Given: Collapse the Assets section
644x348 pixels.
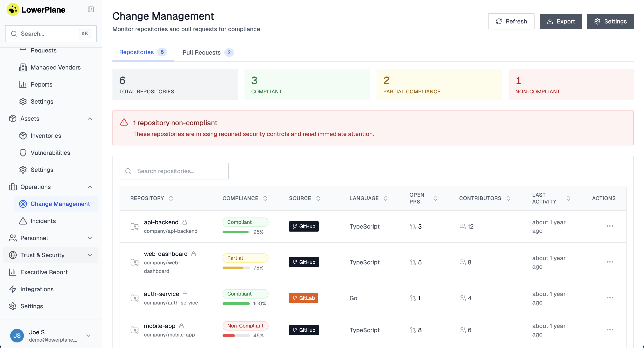Looking at the screenshot, I should coord(90,119).
